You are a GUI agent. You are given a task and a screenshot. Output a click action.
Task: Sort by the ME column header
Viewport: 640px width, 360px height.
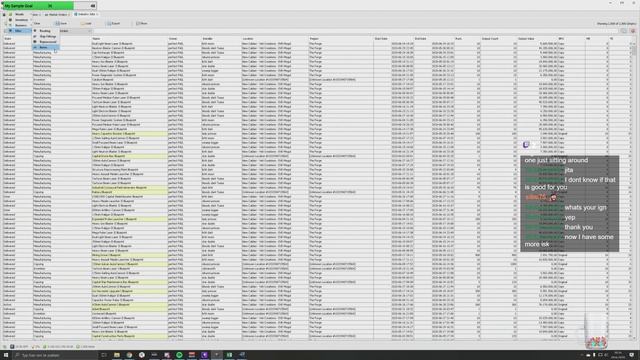[x=596, y=39]
